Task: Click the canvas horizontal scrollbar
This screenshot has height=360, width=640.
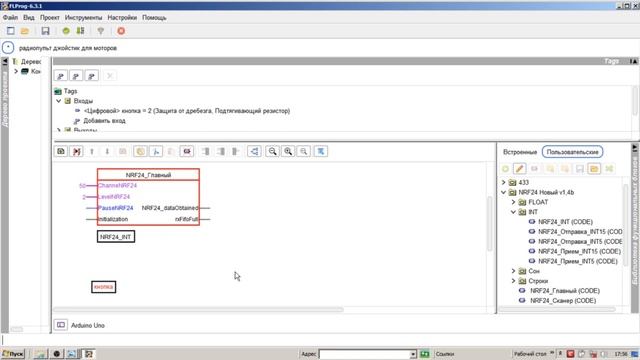Action: (198, 310)
